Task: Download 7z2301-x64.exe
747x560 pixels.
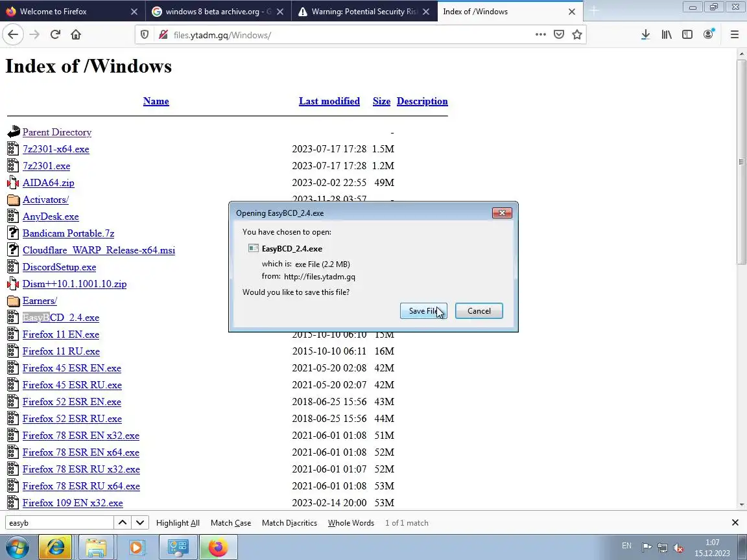Action: pyautogui.click(x=56, y=149)
